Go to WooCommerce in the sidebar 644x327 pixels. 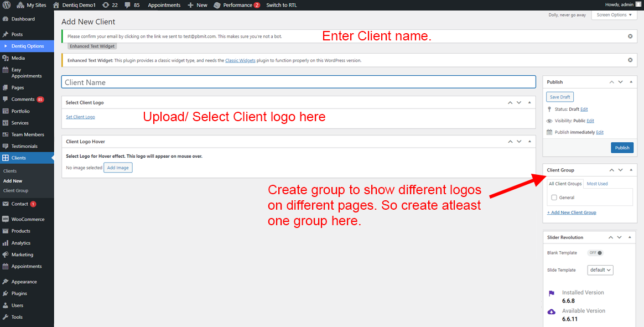28,219
